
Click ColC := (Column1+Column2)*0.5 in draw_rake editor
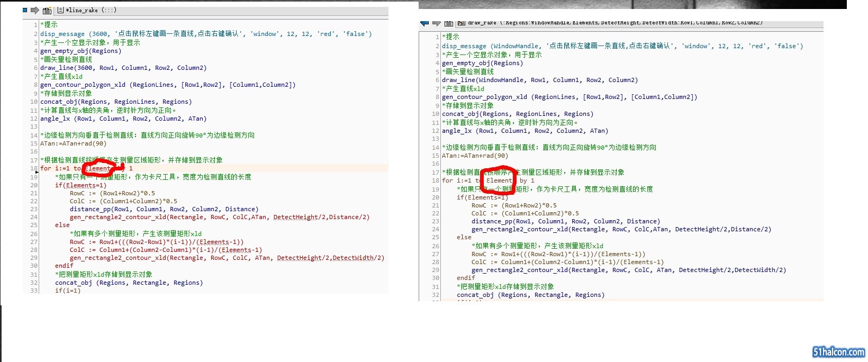[526, 213]
